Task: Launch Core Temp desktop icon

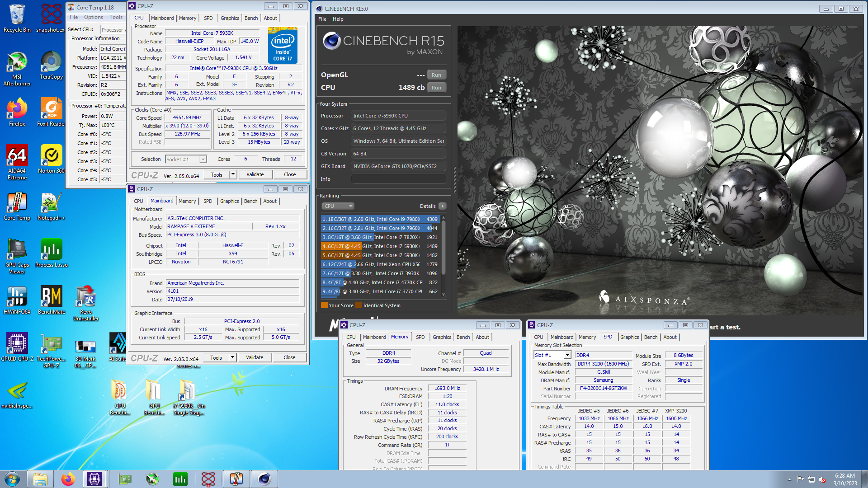Action: tap(17, 206)
